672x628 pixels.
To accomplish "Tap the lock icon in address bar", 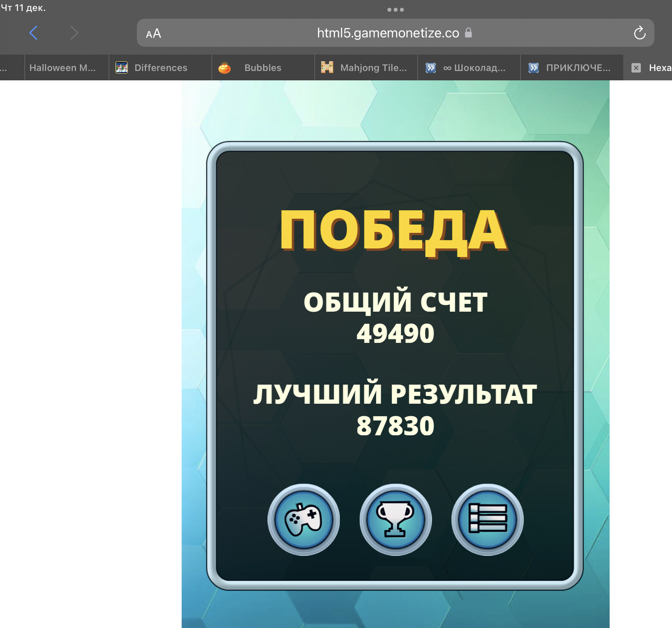I will 469,33.
